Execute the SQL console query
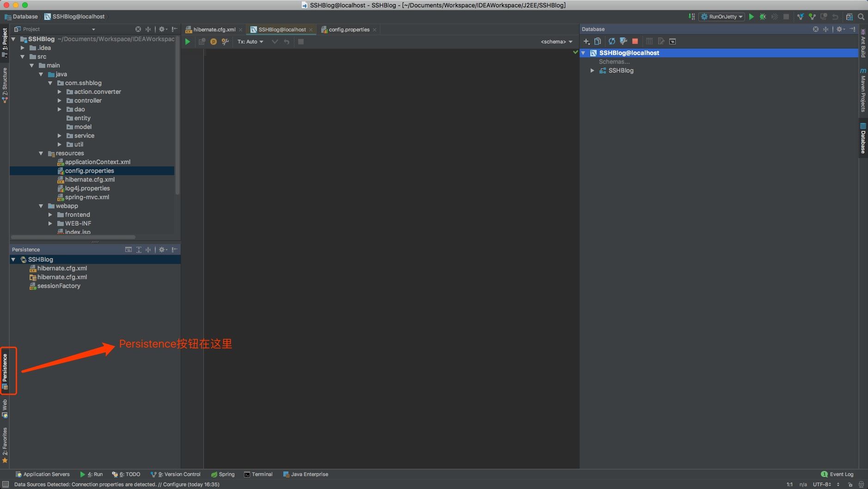Viewport: 868px width, 489px height. 188,42
